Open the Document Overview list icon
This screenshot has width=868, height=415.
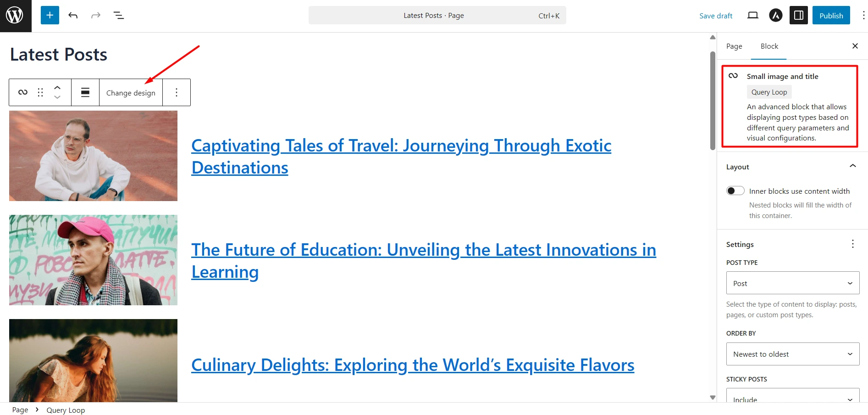[119, 16]
